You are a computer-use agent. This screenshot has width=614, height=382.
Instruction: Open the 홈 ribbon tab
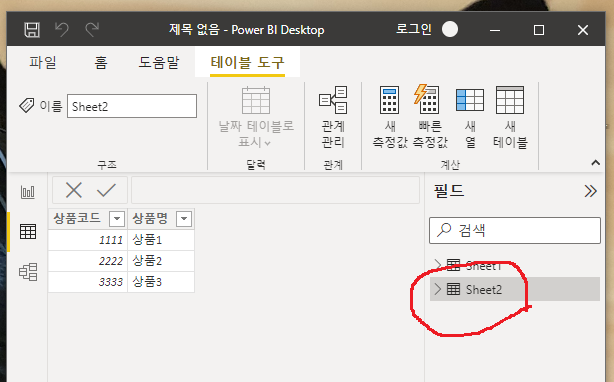point(101,62)
